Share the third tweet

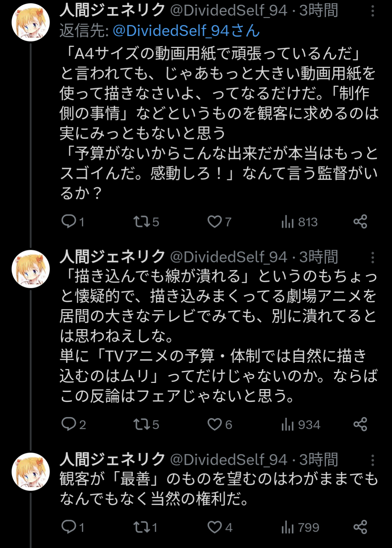pos(360,527)
